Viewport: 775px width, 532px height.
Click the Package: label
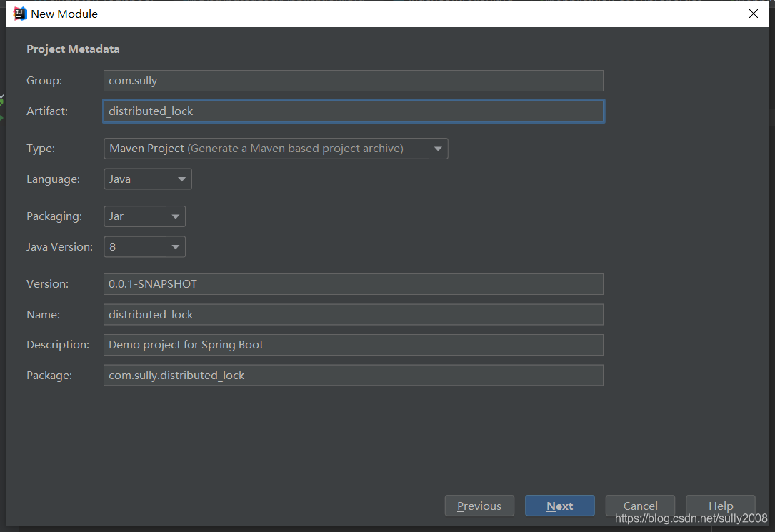pos(49,376)
